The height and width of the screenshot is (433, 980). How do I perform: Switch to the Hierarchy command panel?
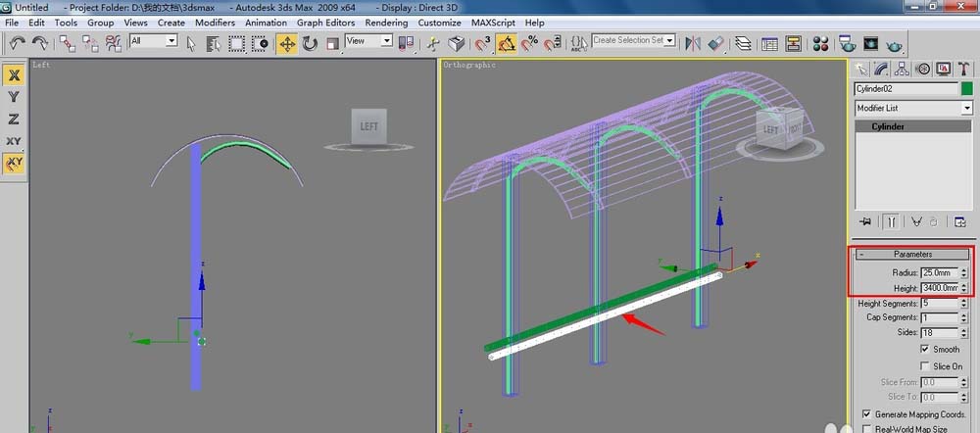902,69
